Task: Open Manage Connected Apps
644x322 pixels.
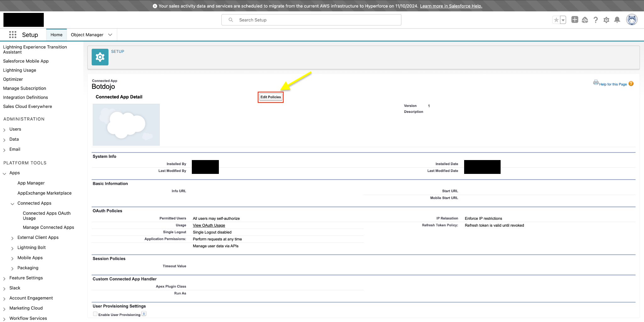Action: pyautogui.click(x=48, y=227)
